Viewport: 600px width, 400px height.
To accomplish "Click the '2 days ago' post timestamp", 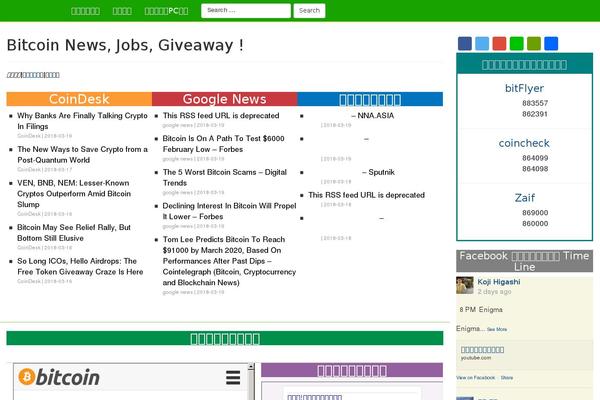I will 494,292.
